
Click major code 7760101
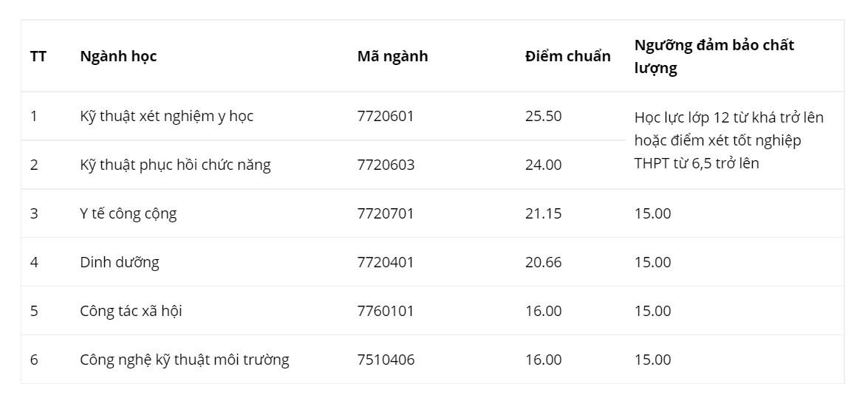[x=386, y=311]
